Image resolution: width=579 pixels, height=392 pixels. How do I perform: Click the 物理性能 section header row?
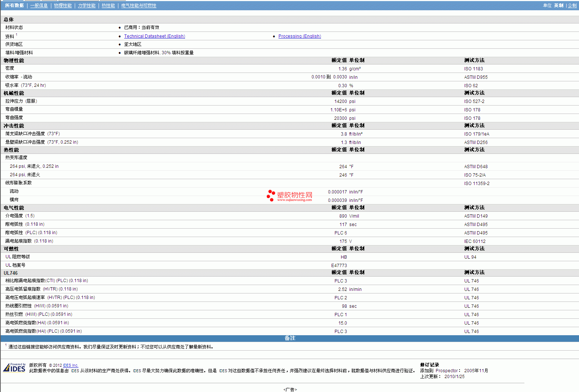click(14, 60)
